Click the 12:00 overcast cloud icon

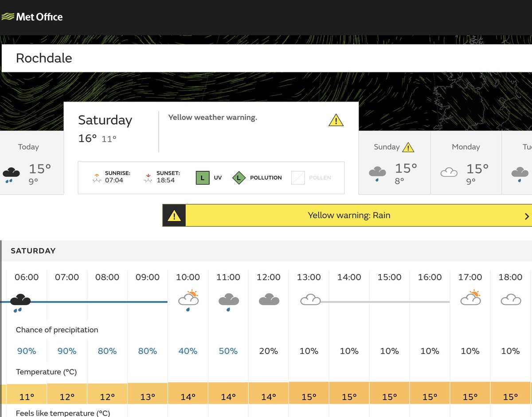[x=269, y=300]
